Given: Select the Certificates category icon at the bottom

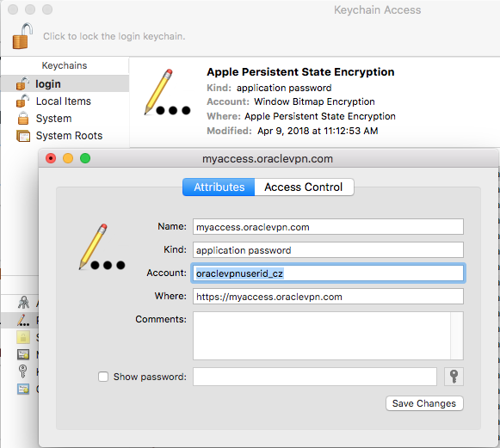Looking at the screenshot, I should pyautogui.click(x=23, y=389).
